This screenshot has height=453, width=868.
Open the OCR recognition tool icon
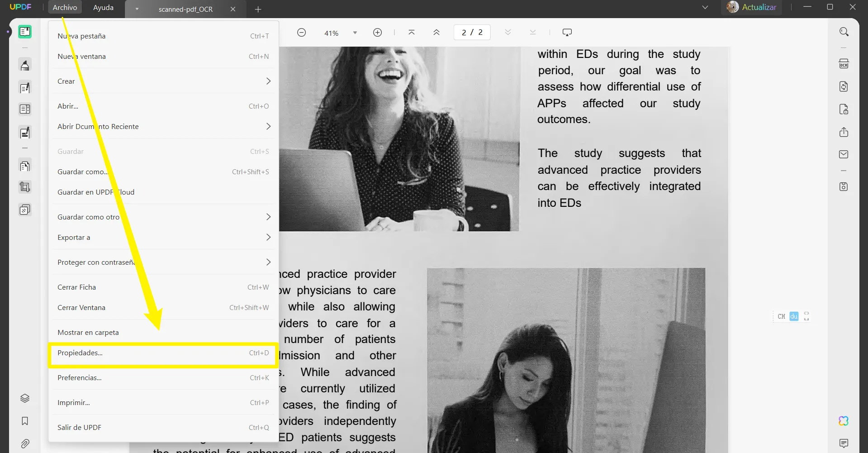pyautogui.click(x=844, y=64)
